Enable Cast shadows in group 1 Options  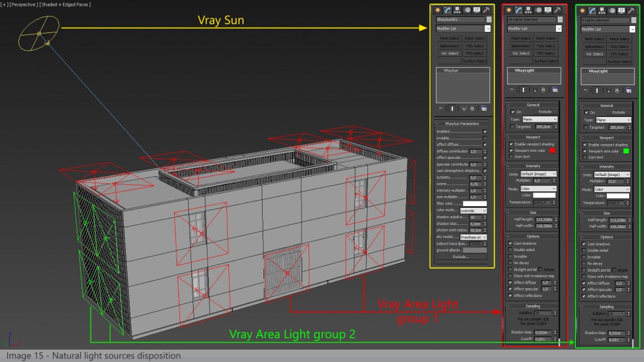click(x=511, y=244)
